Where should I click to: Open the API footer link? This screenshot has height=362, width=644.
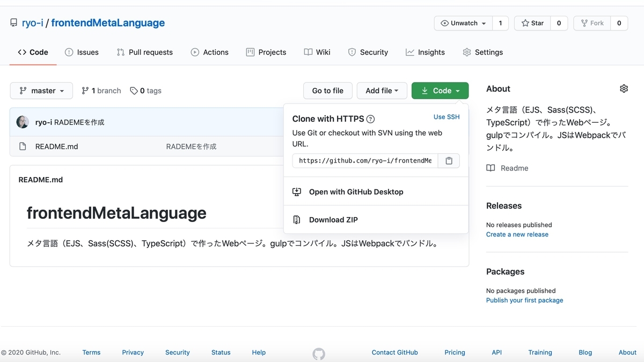click(496, 352)
